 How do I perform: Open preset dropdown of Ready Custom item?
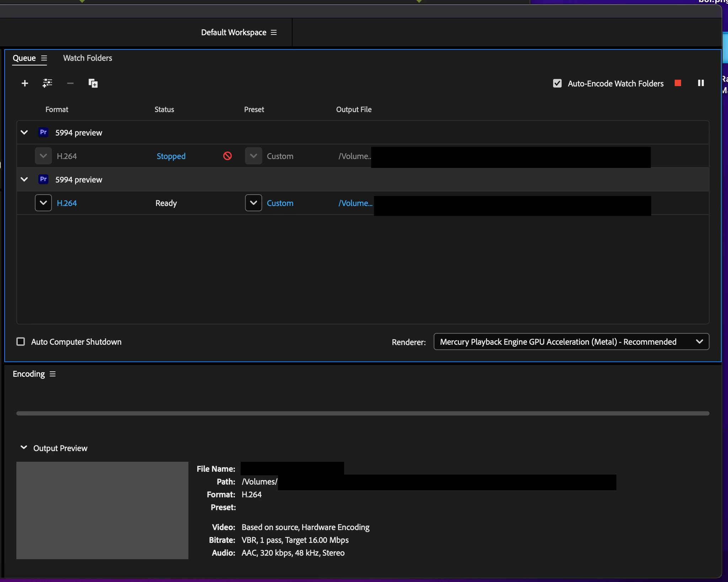[x=253, y=203]
